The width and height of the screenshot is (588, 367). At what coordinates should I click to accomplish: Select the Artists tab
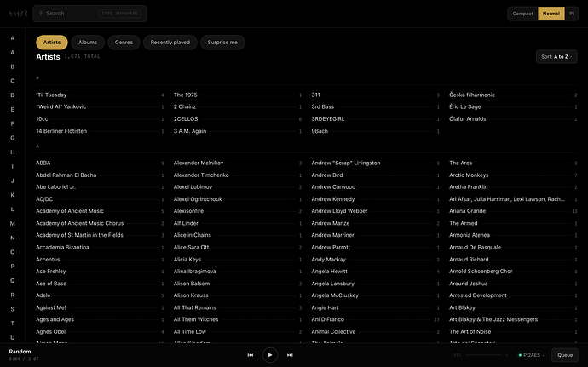(x=52, y=43)
